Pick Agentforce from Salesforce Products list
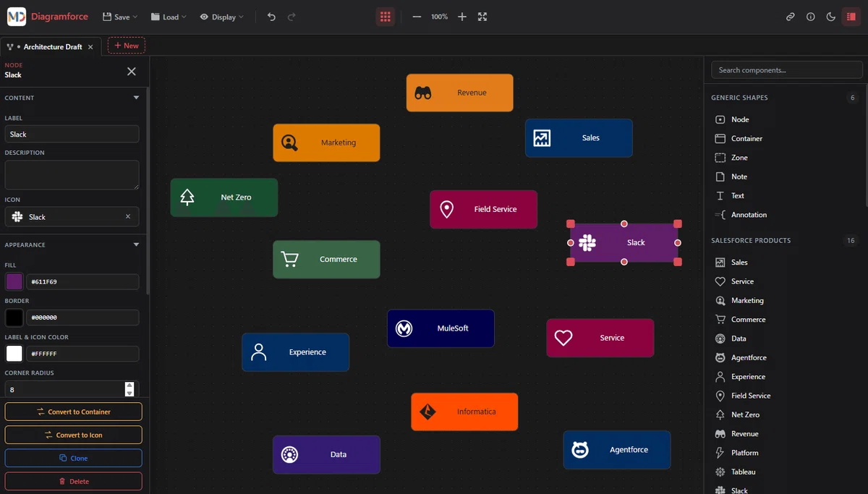The image size is (868, 494). coord(787,357)
